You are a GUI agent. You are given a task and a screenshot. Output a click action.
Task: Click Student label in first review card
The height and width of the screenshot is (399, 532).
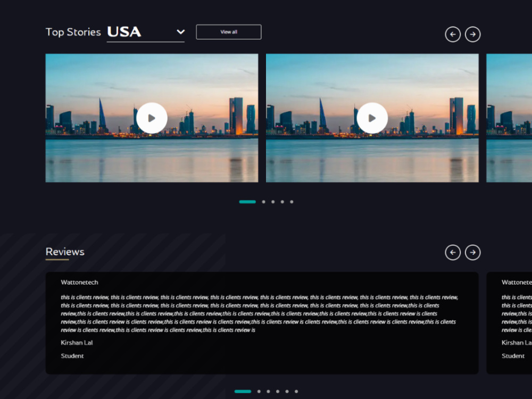click(x=72, y=356)
